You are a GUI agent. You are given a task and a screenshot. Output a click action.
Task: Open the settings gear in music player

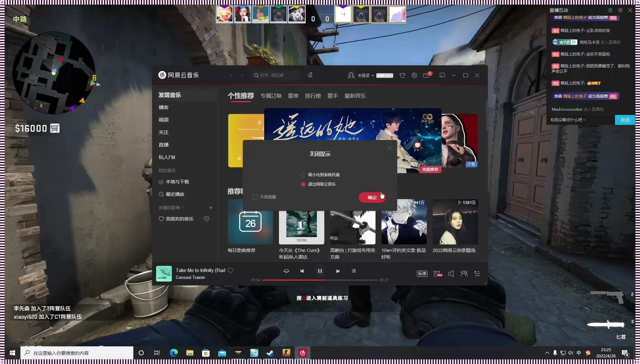tap(414, 75)
